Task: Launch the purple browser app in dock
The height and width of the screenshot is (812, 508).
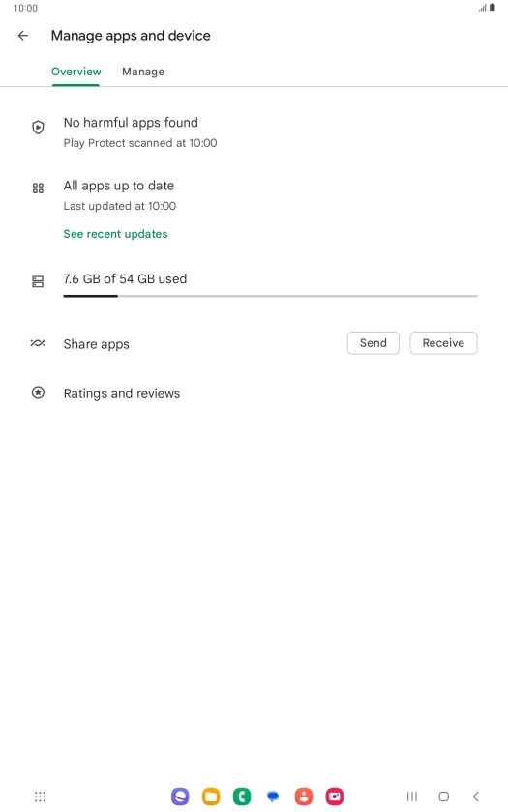Action: click(180, 797)
